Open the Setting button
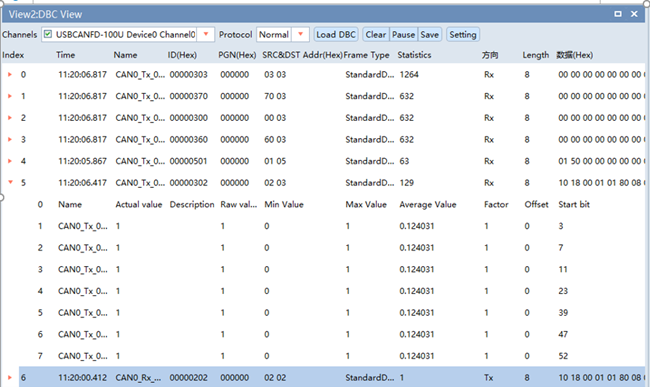 (x=463, y=34)
